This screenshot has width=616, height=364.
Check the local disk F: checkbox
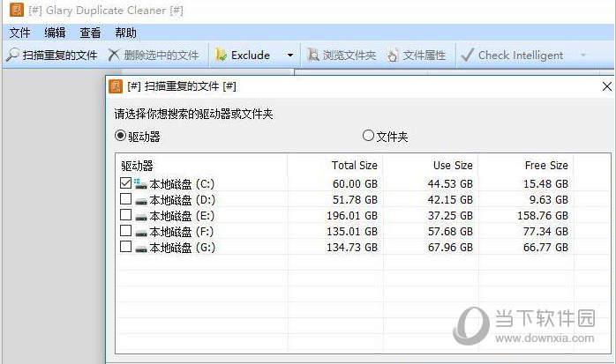coord(125,231)
